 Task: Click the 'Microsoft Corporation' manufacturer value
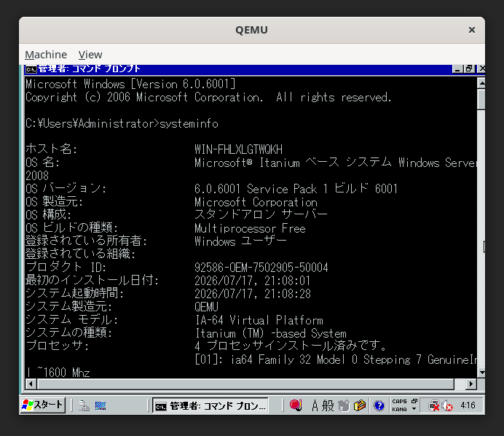(256, 202)
